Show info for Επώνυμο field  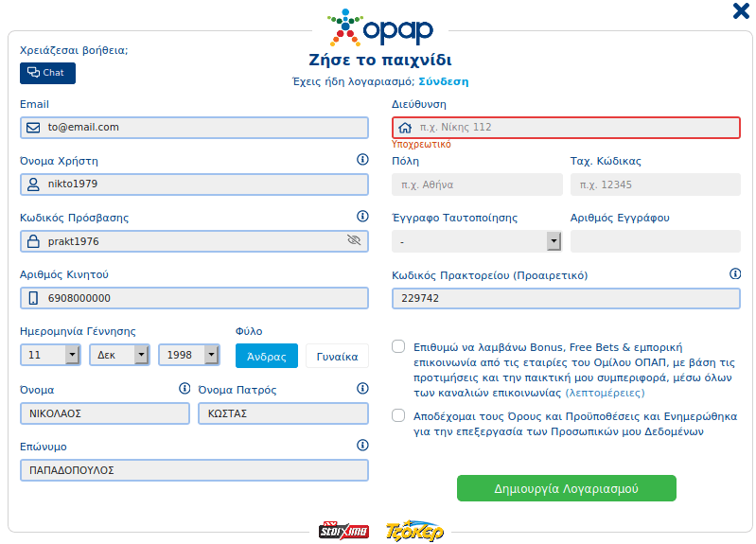point(362,446)
